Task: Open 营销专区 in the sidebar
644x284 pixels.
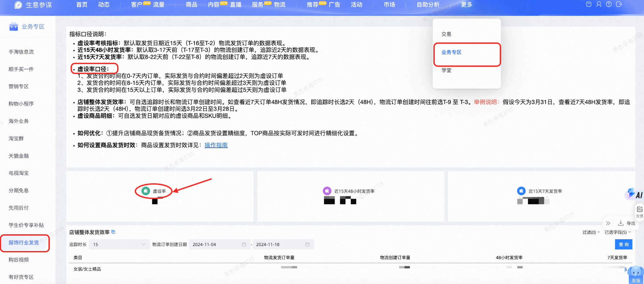Action: 19,86
